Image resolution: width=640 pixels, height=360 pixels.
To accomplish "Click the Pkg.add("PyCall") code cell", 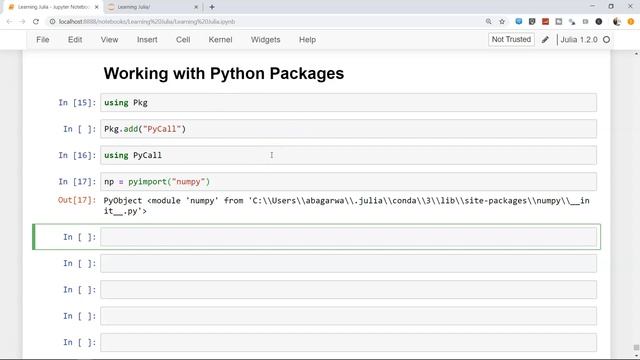I will (x=349, y=129).
